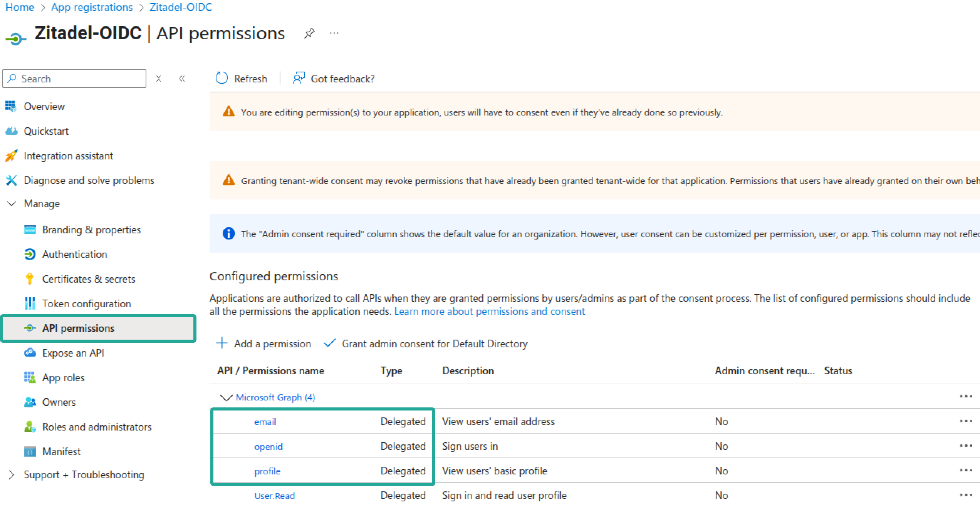Click the Token configuration bars icon
980x506 pixels.
[30, 303]
